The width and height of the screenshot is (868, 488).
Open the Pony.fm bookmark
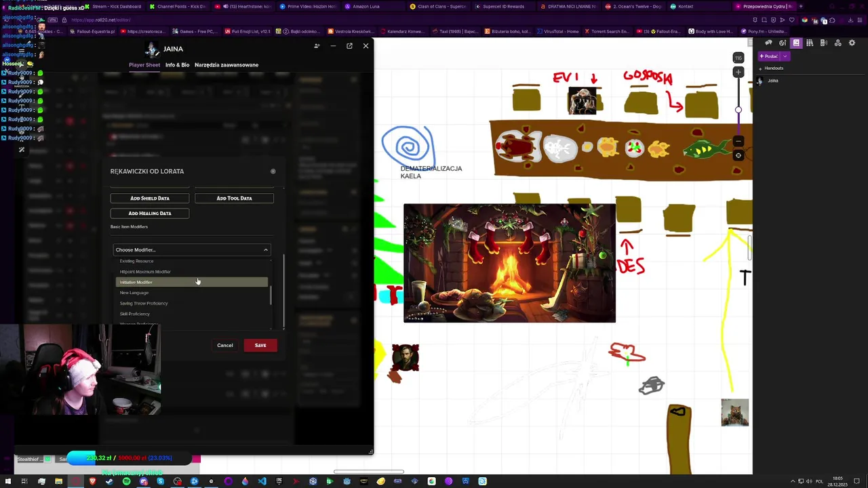tap(764, 31)
